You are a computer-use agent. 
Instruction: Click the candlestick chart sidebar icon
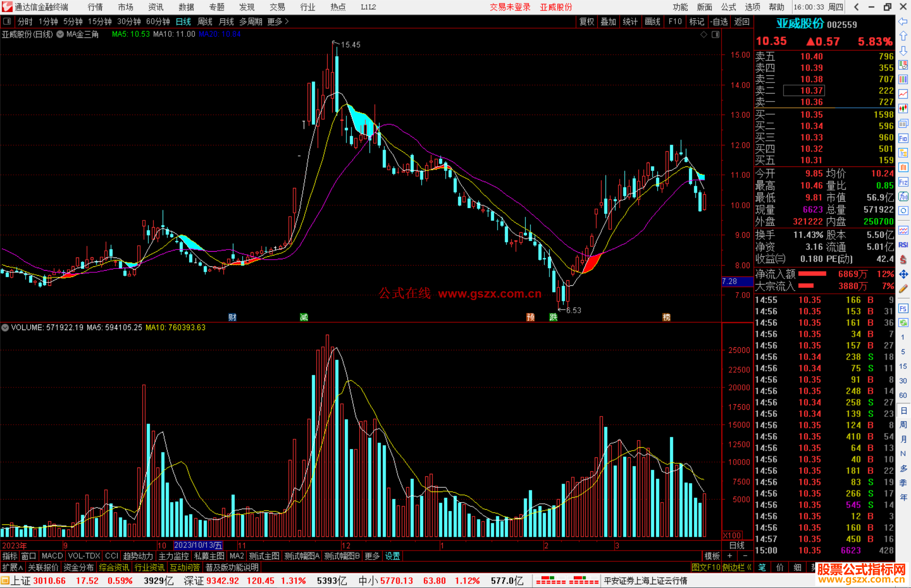[x=903, y=109]
